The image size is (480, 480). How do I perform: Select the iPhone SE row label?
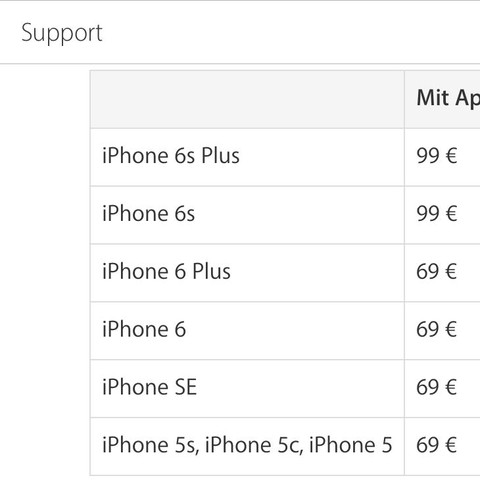click(149, 387)
